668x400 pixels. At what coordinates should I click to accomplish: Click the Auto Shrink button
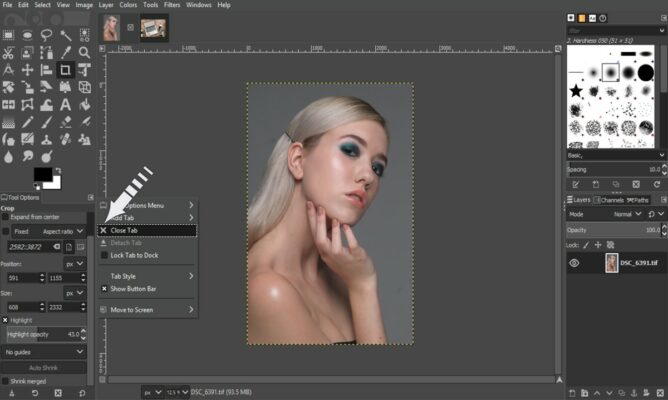44,368
